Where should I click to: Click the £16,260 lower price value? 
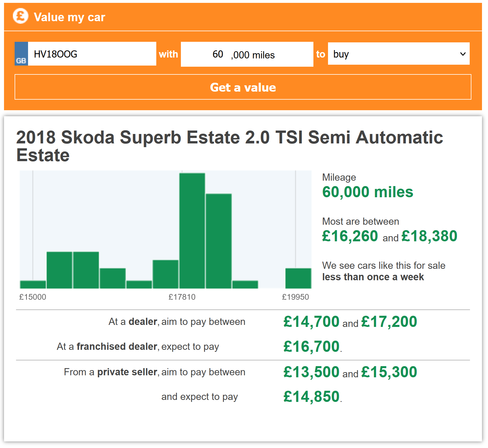coord(350,236)
